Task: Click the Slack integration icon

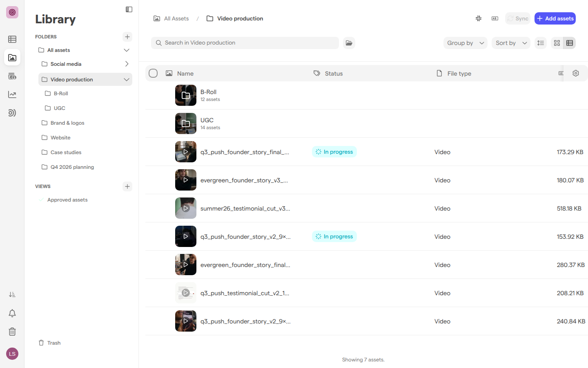Action: pyautogui.click(x=479, y=18)
